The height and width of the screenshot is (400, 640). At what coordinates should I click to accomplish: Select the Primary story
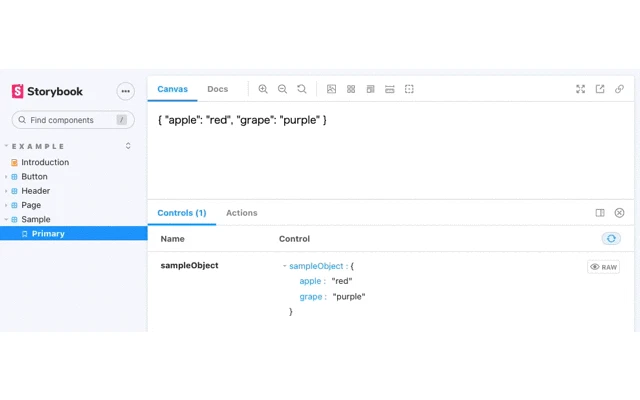(x=73, y=233)
